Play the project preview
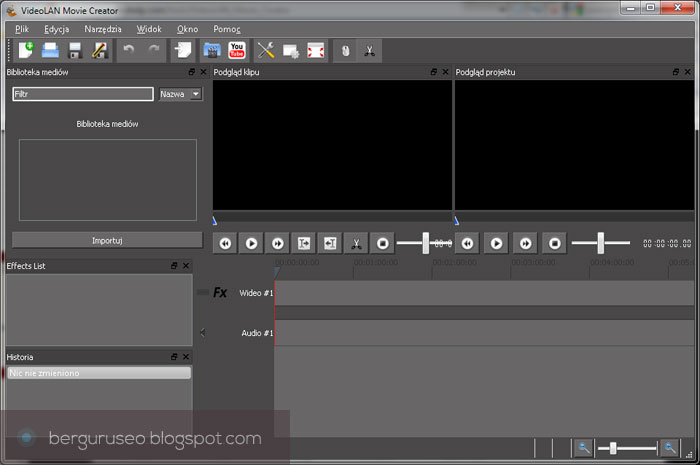Image resolution: width=700 pixels, height=465 pixels. (496, 243)
